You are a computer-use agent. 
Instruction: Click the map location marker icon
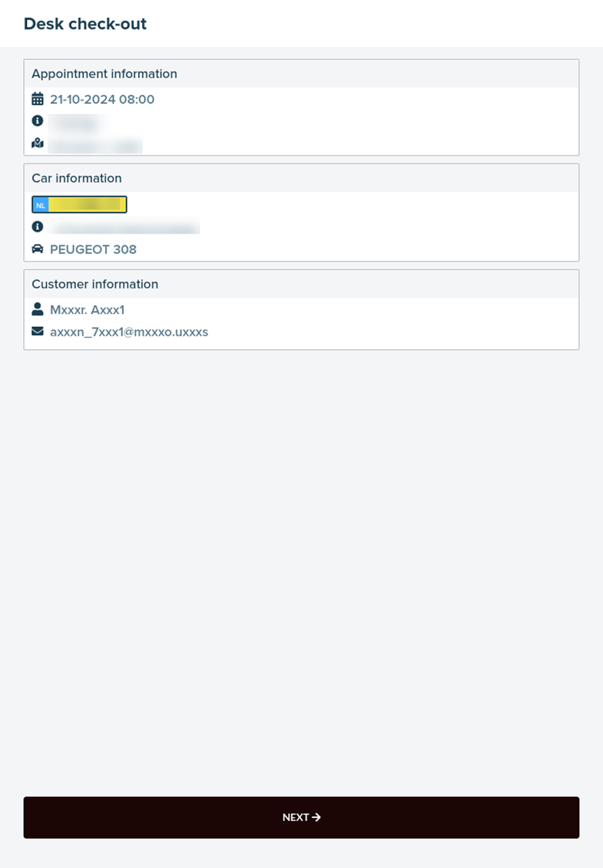(37, 143)
